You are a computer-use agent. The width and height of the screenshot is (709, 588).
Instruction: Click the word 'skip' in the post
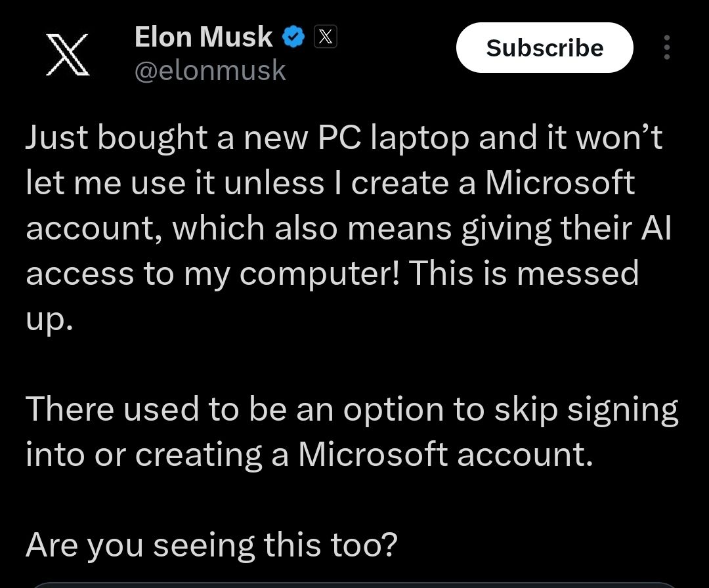[526, 411]
